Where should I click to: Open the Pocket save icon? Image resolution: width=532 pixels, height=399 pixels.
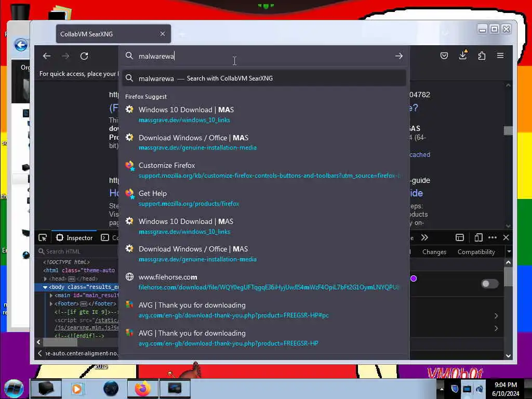tap(444, 56)
